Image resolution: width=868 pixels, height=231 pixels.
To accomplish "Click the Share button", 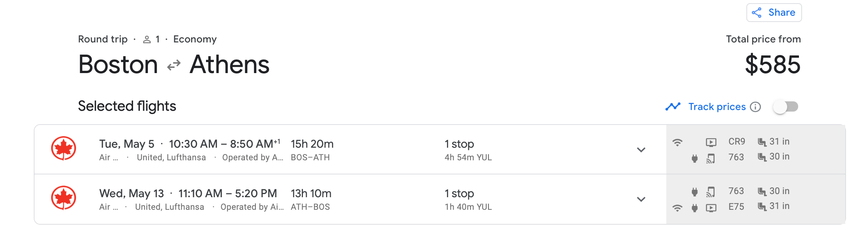I will (x=774, y=13).
